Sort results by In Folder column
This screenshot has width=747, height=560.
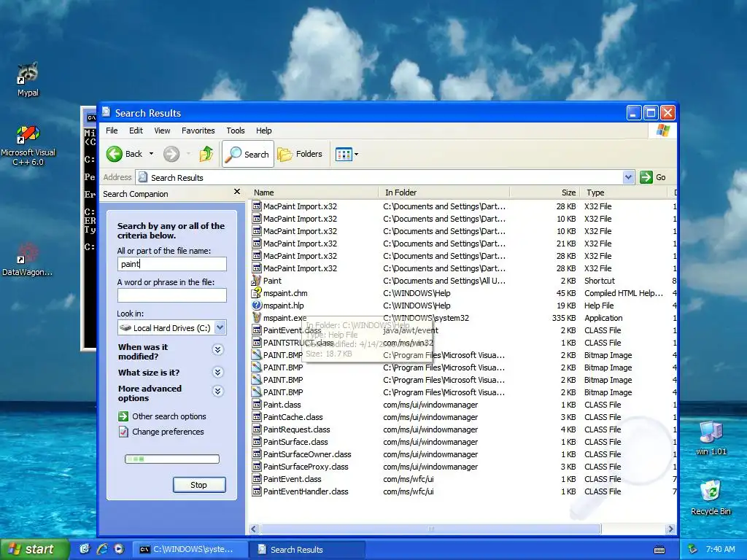444,192
